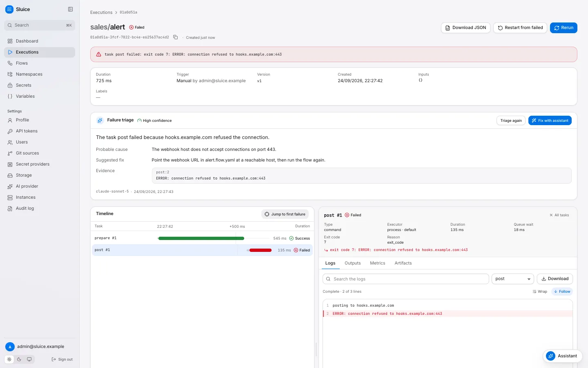588x368 pixels.
Task: Click the Executions breadcrumb link
Action: pos(101,12)
